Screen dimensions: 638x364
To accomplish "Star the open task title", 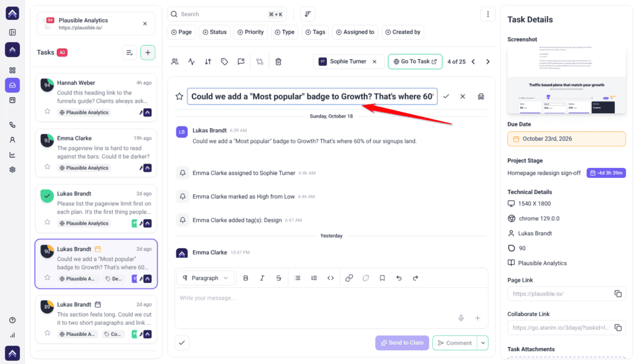I will [179, 96].
